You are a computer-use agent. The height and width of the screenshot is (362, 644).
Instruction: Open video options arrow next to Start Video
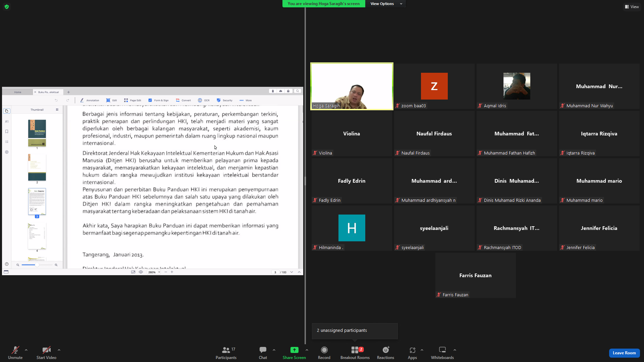pyautogui.click(x=59, y=350)
